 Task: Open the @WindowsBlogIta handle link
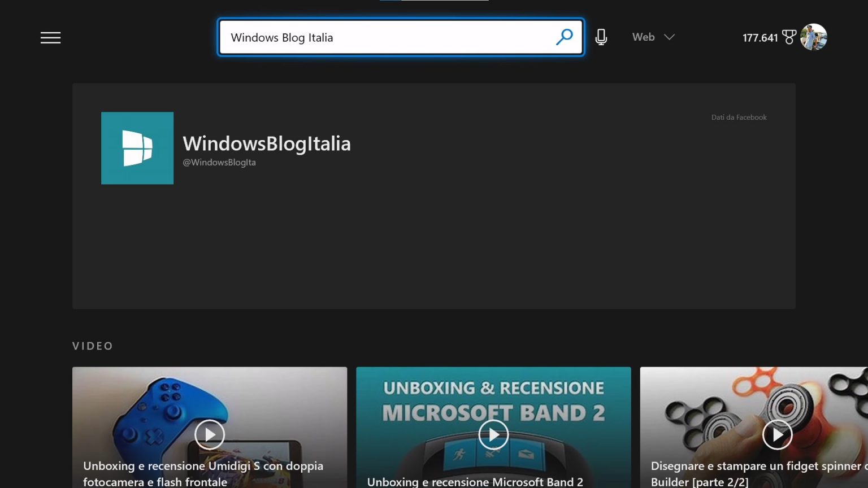219,162
